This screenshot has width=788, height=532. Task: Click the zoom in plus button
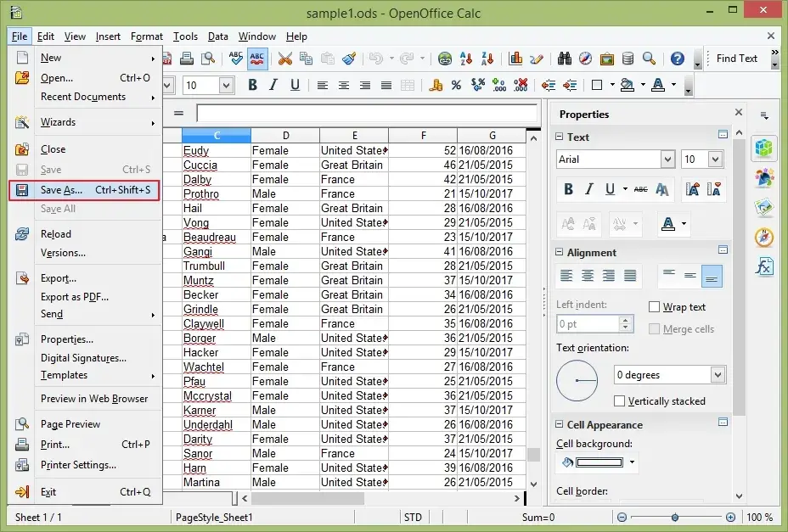point(731,518)
